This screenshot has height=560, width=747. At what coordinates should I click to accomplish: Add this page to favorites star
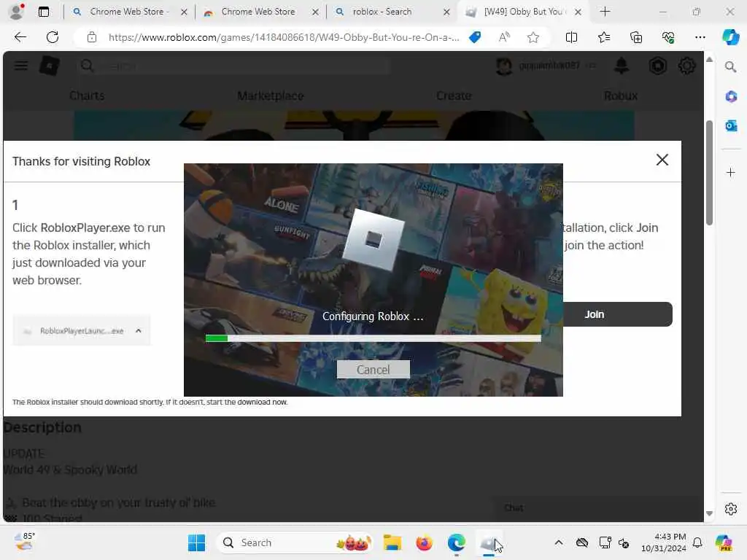pyautogui.click(x=533, y=37)
